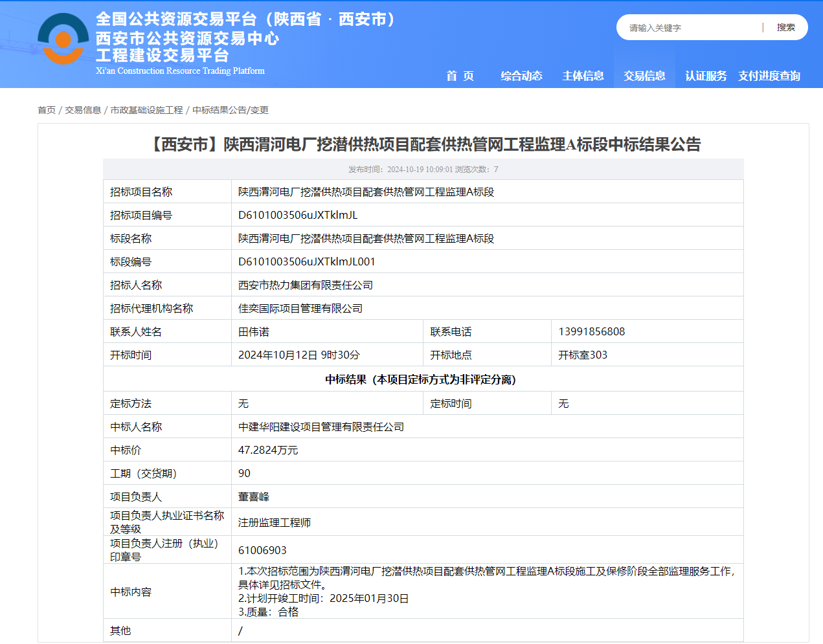823x644 pixels.
Task: Click project manager 董喜峰
Action: click(254, 497)
